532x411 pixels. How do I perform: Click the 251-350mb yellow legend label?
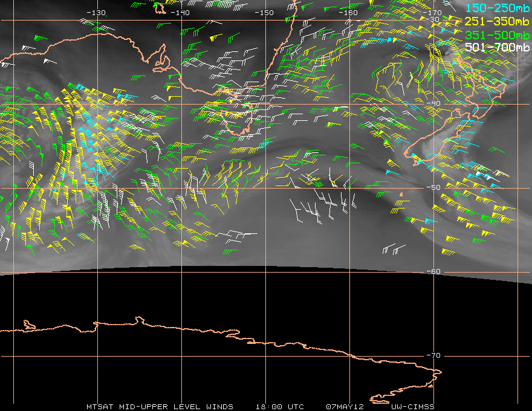498,21
